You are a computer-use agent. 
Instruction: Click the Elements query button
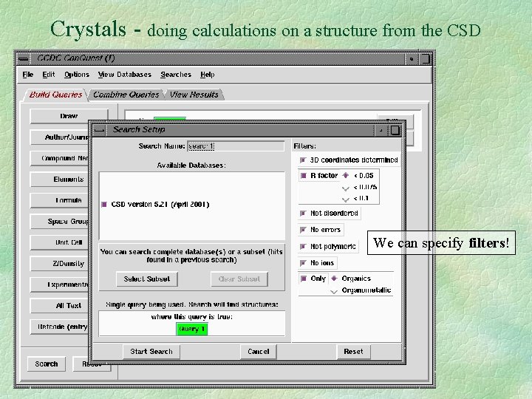click(x=59, y=180)
